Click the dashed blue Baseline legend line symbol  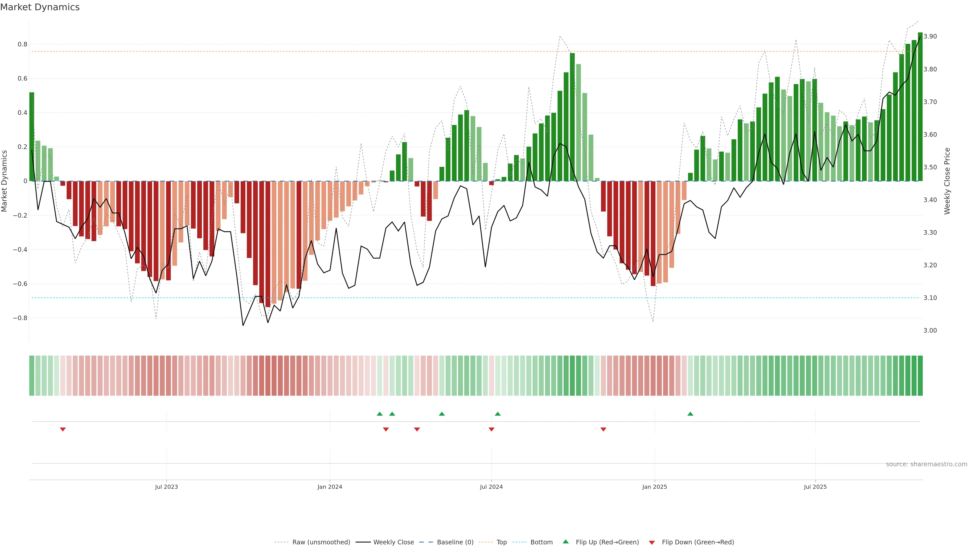pos(426,542)
